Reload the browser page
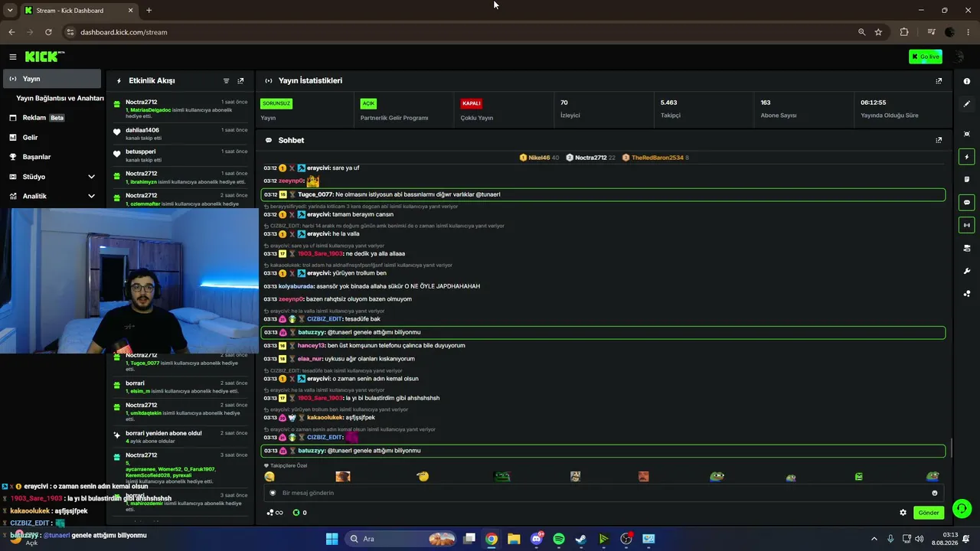 (x=48, y=32)
